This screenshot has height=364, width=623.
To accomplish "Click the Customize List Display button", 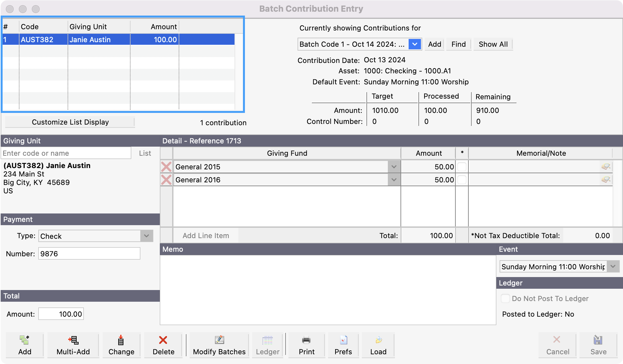I will 70,122.
